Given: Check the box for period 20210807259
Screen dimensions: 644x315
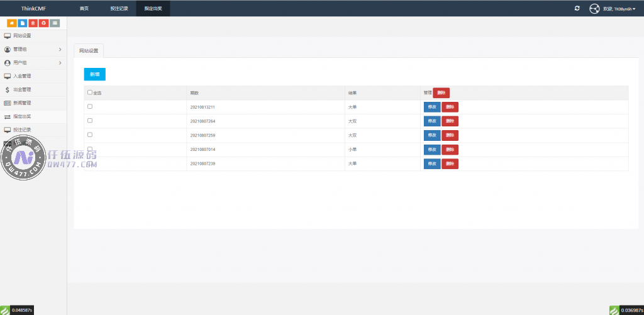Looking at the screenshot, I should (90, 135).
